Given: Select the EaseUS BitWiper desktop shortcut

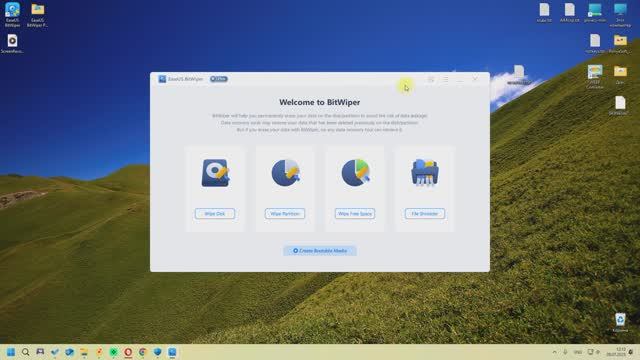Looking at the screenshot, I should [12, 15].
